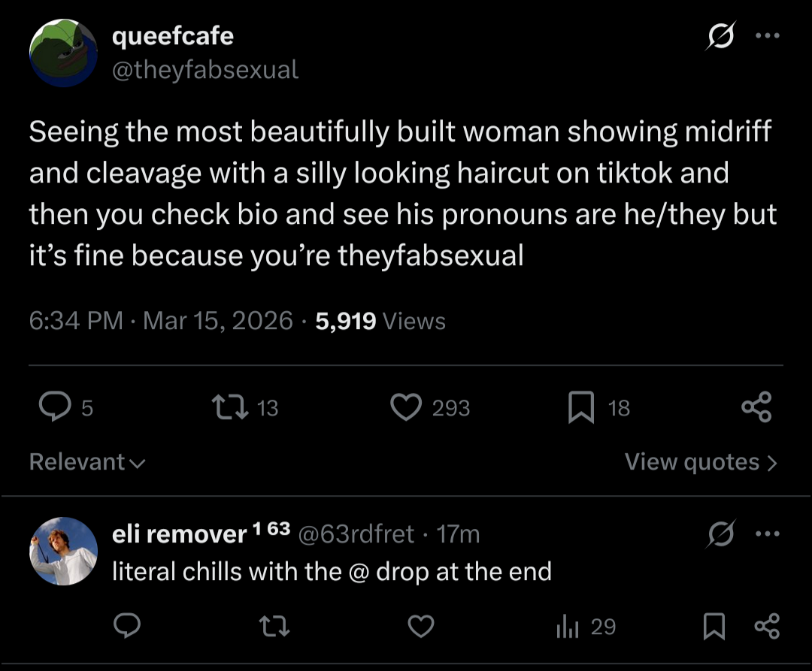Image resolution: width=812 pixels, height=671 pixels.
Task: Open more options on eli remover reply
Action: [768, 534]
